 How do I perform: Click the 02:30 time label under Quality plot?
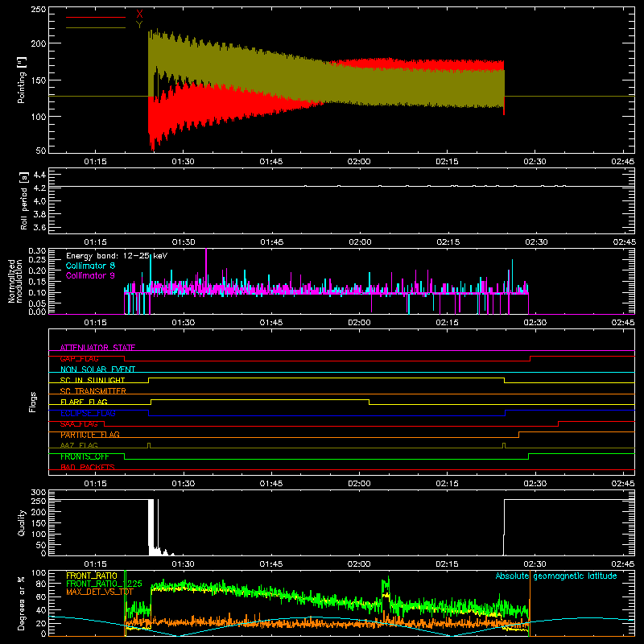(x=535, y=564)
